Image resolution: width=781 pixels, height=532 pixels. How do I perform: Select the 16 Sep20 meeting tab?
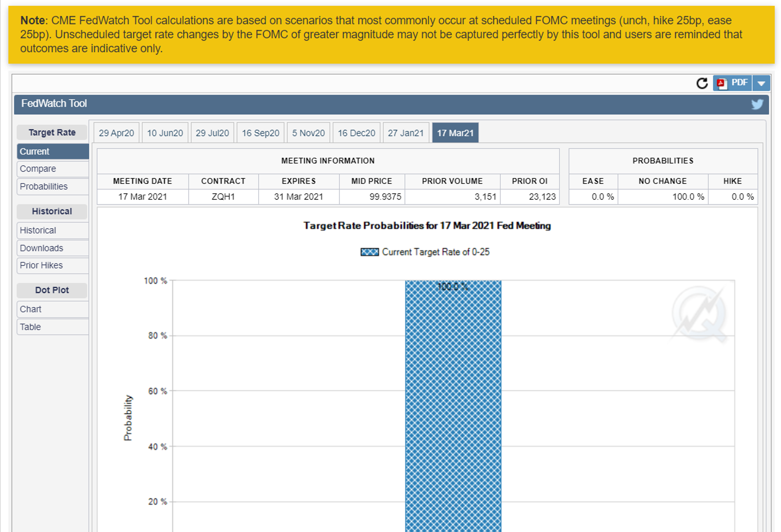point(261,133)
